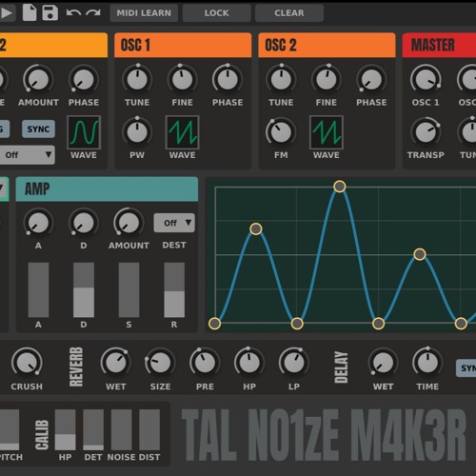Viewport: 476px width, 476px height.
Task: Select the bottom-left start point of envelope curve
Action: click(x=214, y=324)
